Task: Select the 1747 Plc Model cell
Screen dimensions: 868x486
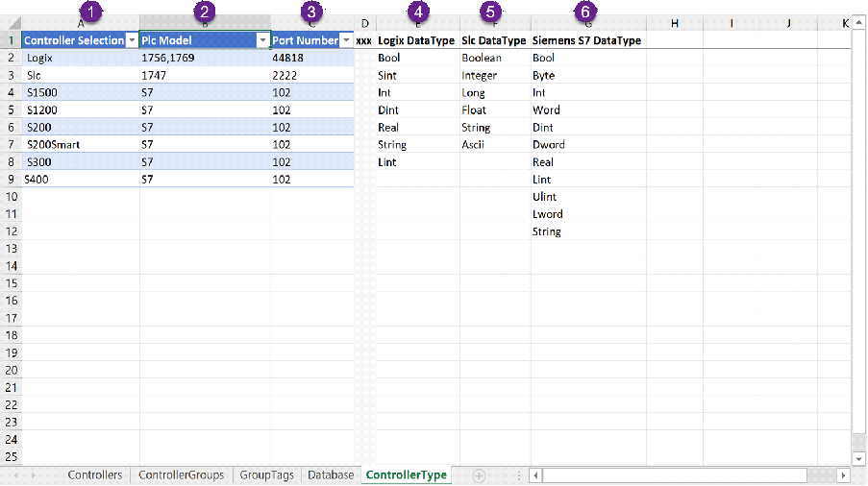Action: click(x=205, y=75)
